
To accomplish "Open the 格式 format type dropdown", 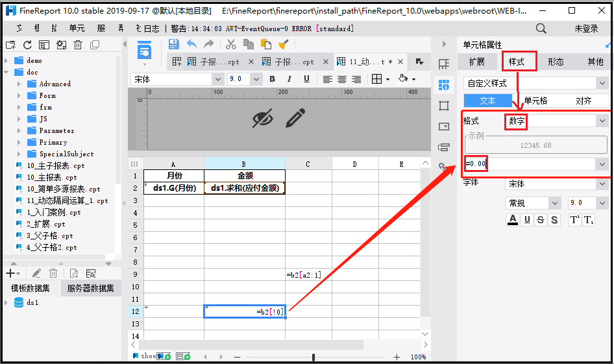I will click(x=602, y=121).
